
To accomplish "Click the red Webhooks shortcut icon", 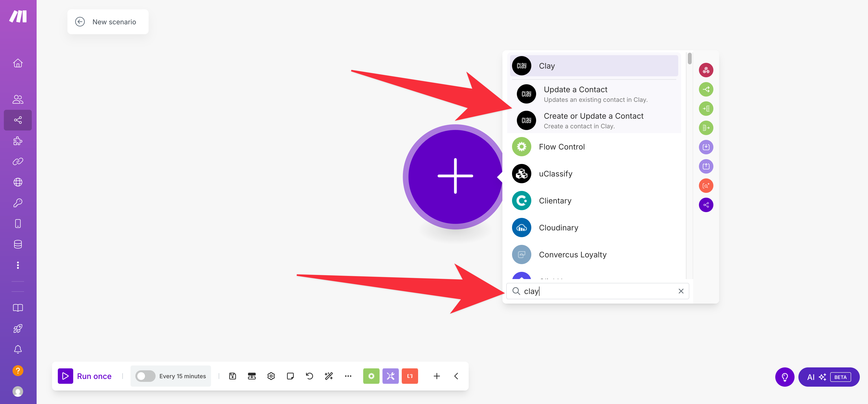I will coord(706,70).
